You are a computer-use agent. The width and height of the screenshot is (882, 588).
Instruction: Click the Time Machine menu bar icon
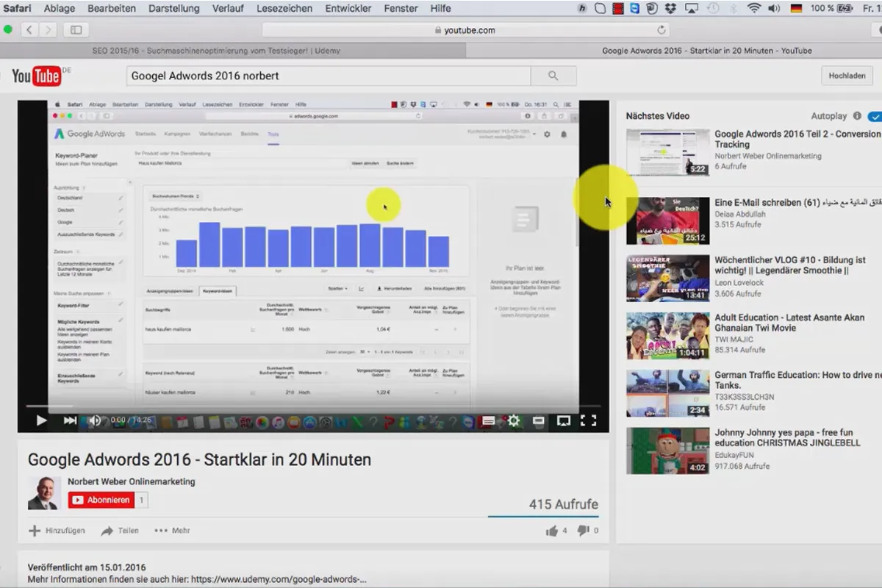point(712,9)
